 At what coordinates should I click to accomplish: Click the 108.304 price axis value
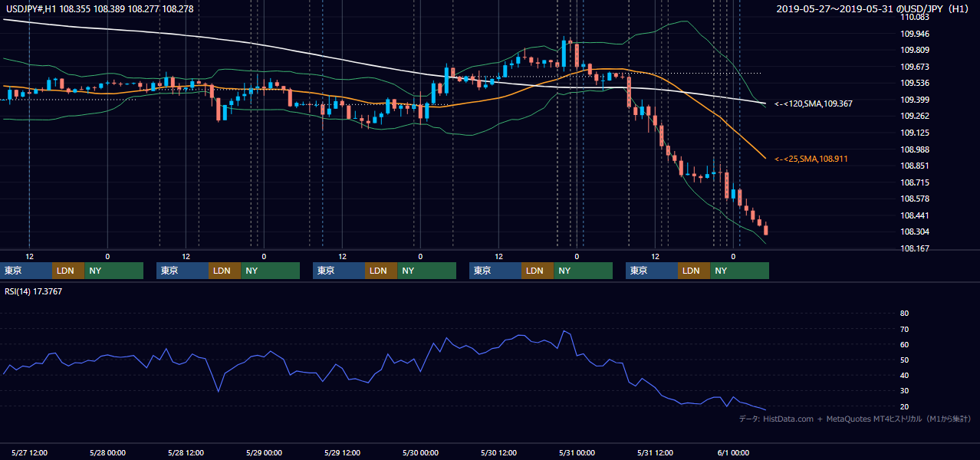point(916,232)
